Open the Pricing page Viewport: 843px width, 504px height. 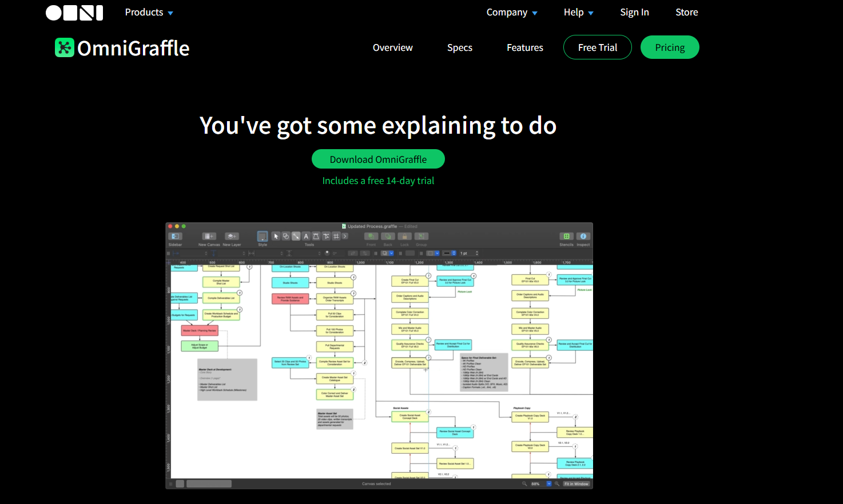(670, 47)
